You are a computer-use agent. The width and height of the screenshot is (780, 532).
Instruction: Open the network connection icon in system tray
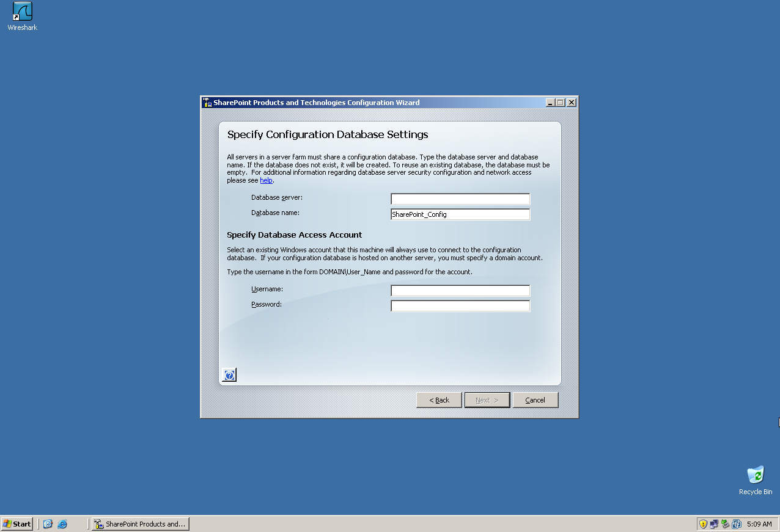coord(713,523)
